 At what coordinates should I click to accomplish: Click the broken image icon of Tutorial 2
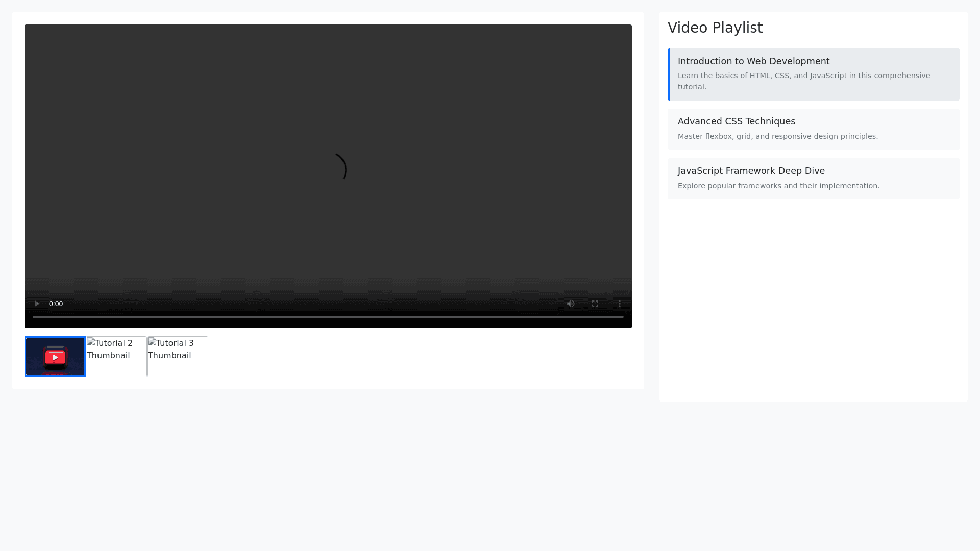pos(91,342)
